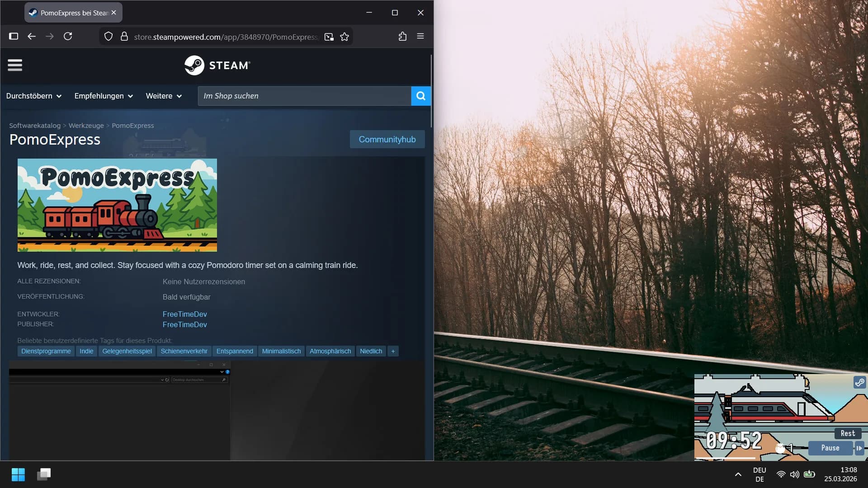Focus the 'Im Shop suchen' search field
Viewport: 868px width, 488px height.
click(304, 96)
